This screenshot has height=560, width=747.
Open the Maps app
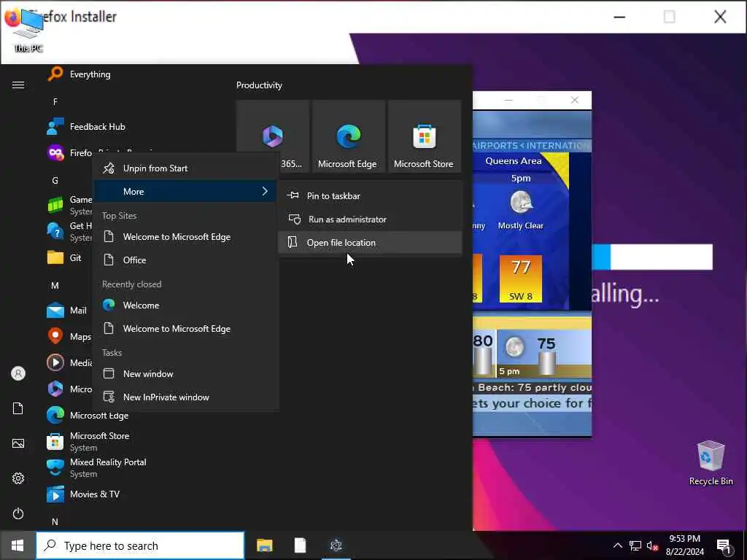[x=69, y=337]
